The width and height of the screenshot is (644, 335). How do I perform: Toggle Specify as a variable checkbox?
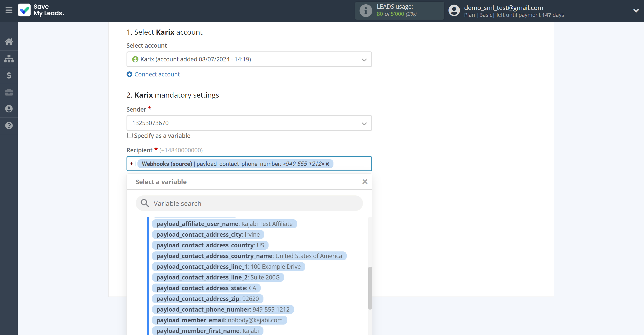coord(130,136)
